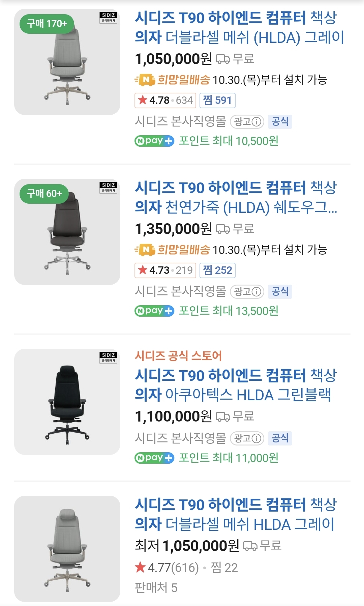
Task: Open the 아쿠아텍스 HLDA 그린블랙 chair title
Action: coord(235,385)
